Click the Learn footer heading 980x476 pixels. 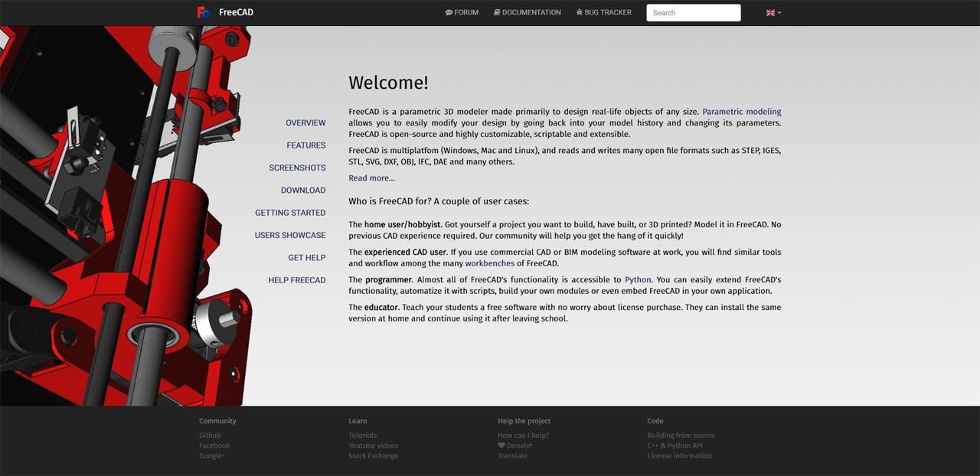click(358, 421)
